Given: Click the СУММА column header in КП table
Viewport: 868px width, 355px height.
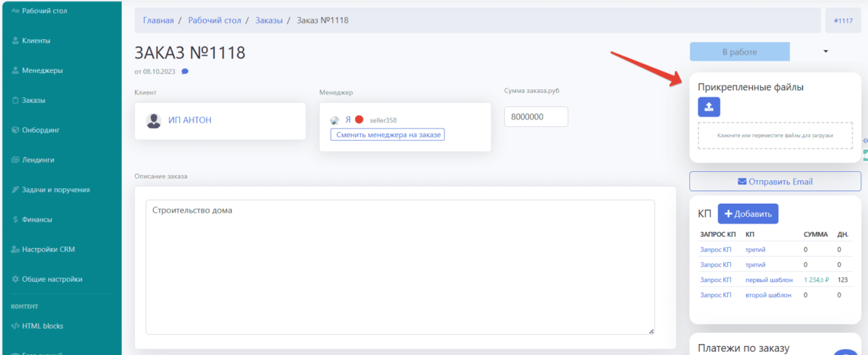Looking at the screenshot, I should coord(816,234).
